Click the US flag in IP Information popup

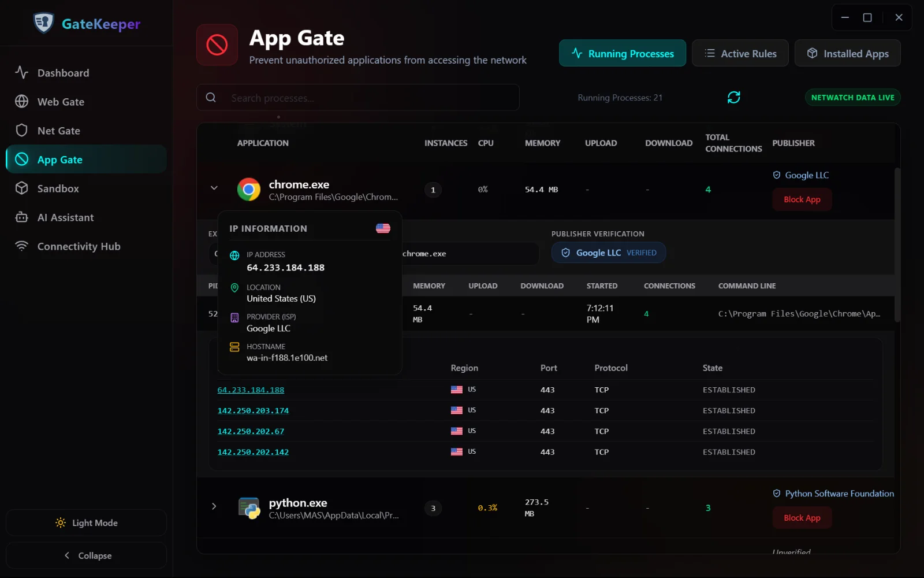pos(383,228)
